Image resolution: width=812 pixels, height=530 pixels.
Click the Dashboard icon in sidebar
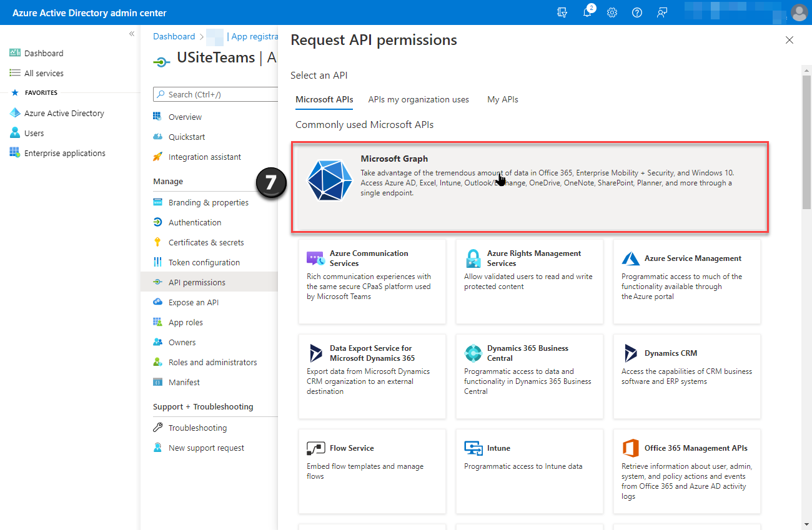(15, 53)
